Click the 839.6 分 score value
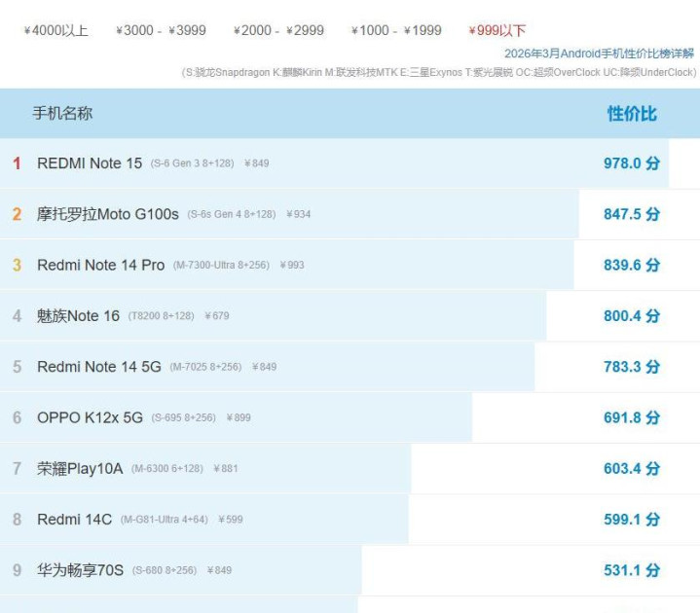 (632, 265)
